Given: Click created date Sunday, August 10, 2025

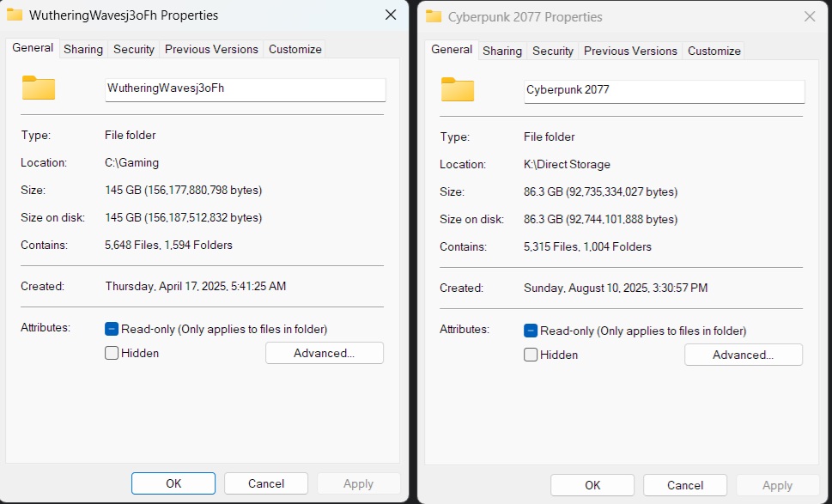Looking at the screenshot, I should (586, 288).
